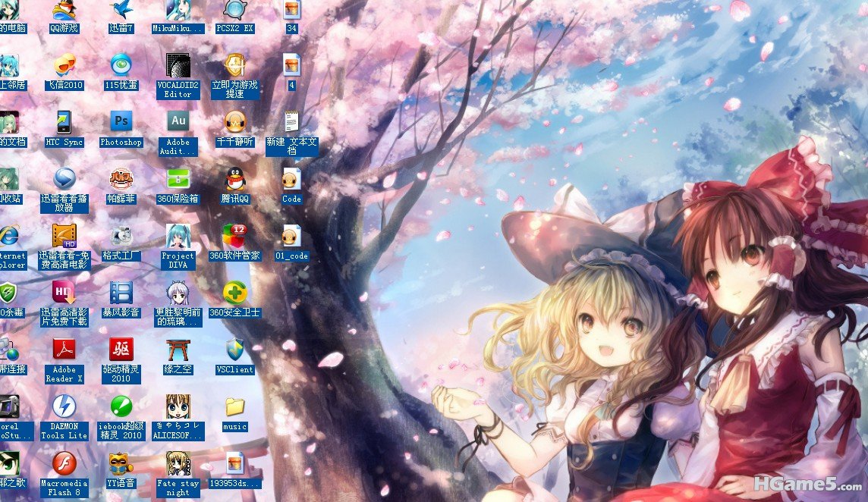868x502 pixels.
Task: Launch the 迅雷7 download manager icon
Action: click(121, 11)
